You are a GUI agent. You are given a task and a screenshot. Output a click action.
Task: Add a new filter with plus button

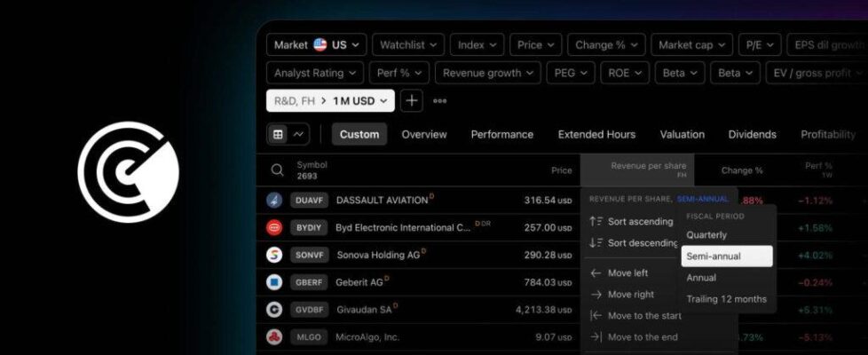[x=411, y=101]
